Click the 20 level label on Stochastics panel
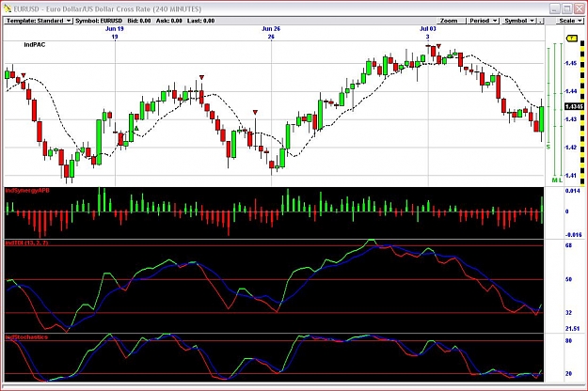Viewport: 588px width, 391px height. (568, 373)
